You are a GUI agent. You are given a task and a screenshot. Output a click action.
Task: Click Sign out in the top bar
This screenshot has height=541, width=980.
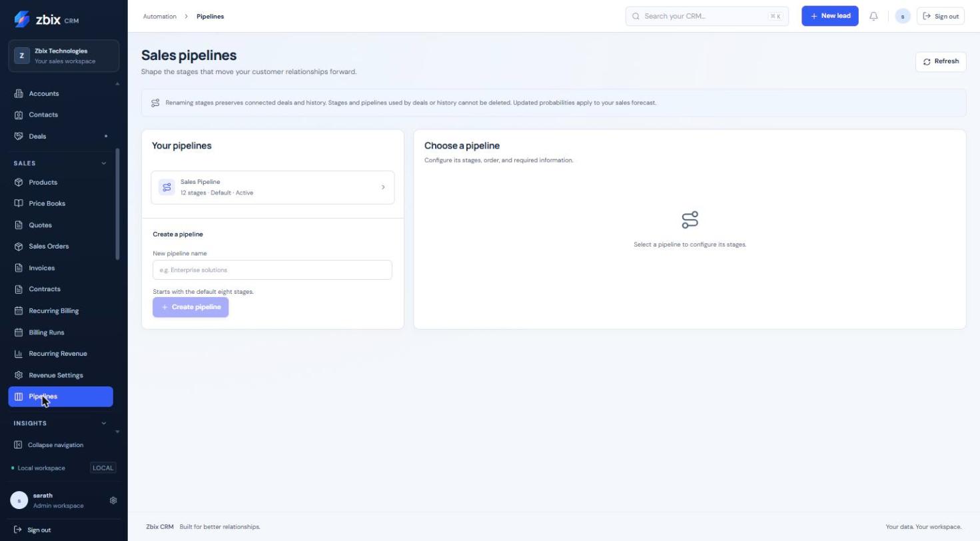[x=941, y=16]
